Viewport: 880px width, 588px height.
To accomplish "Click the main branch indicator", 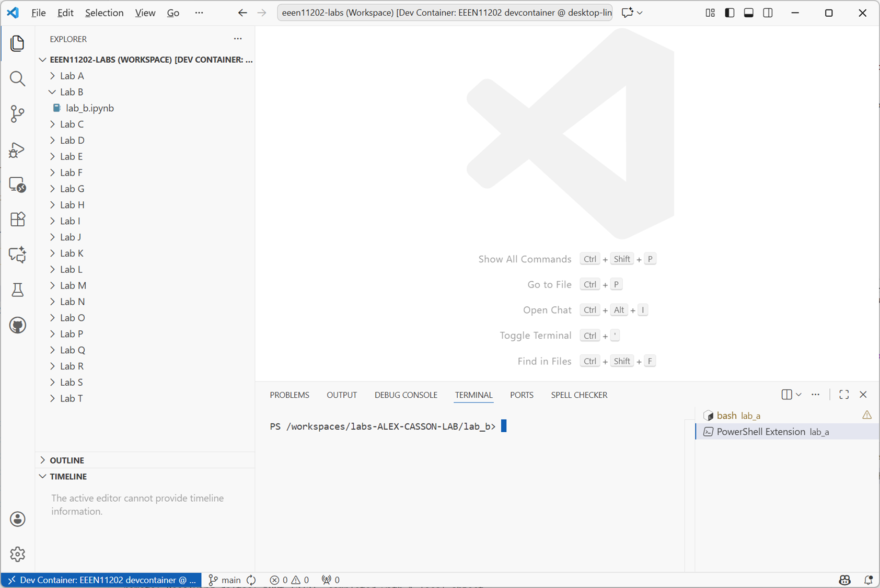I will click(x=230, y=580).
